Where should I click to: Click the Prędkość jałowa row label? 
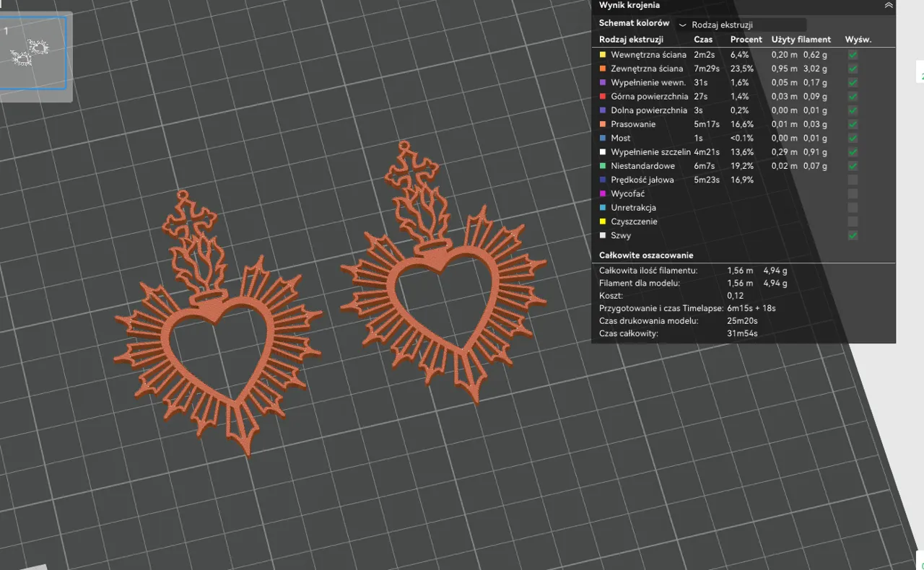642,180
